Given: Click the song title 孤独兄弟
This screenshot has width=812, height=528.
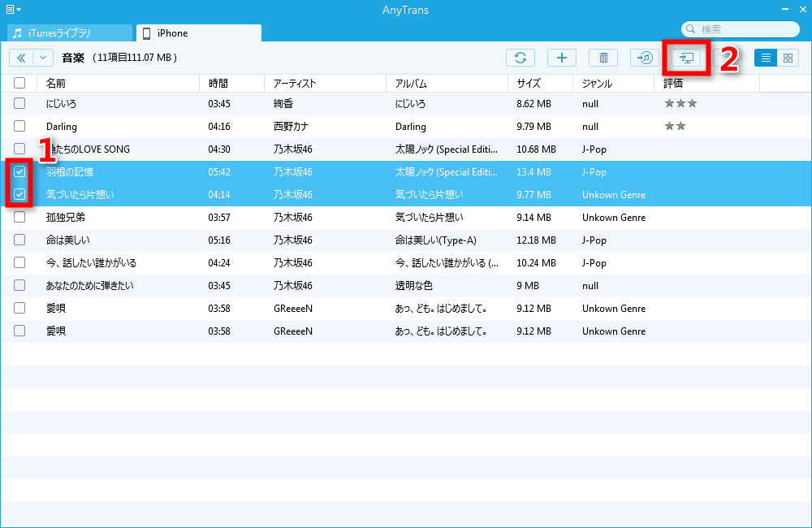Looking at the screenshot, I should coord(65,218).
